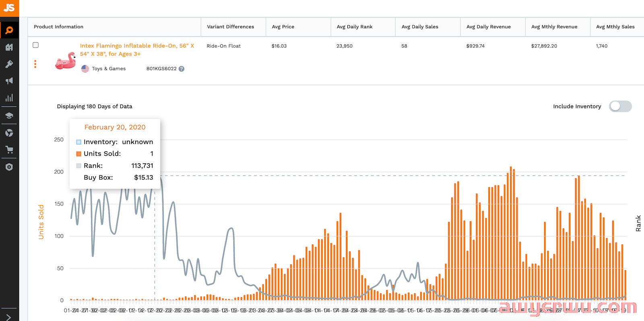Open the graduation cap academy icon
The width and height of the screenshot is (644, 321).
coord(9,116)
